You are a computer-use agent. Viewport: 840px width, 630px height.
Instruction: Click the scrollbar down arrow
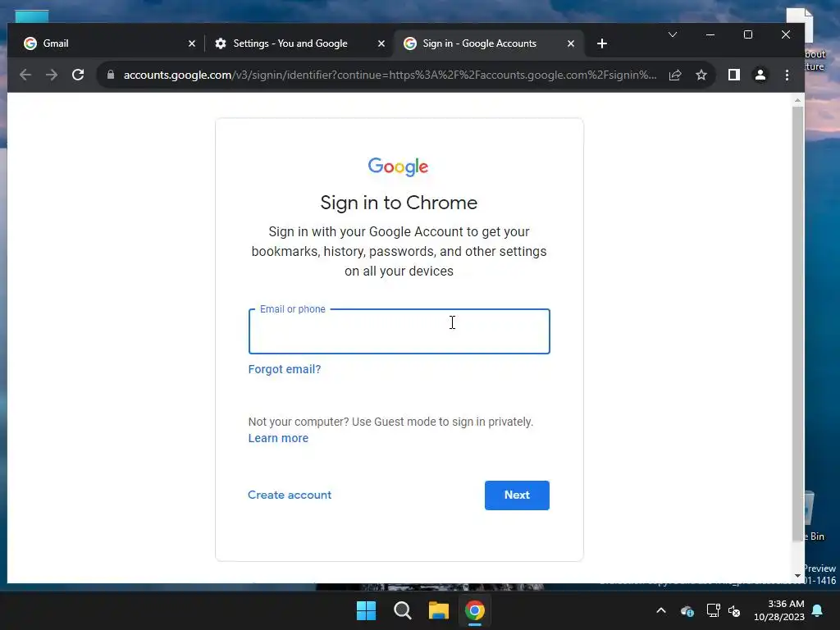pyautogui.click(x=797, y=576)
